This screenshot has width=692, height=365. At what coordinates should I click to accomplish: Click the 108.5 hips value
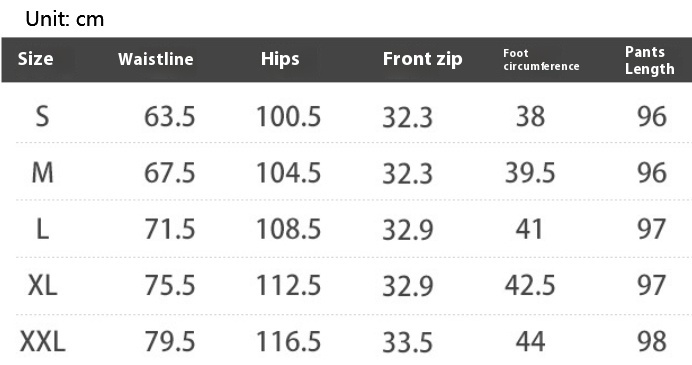point(289,229)
